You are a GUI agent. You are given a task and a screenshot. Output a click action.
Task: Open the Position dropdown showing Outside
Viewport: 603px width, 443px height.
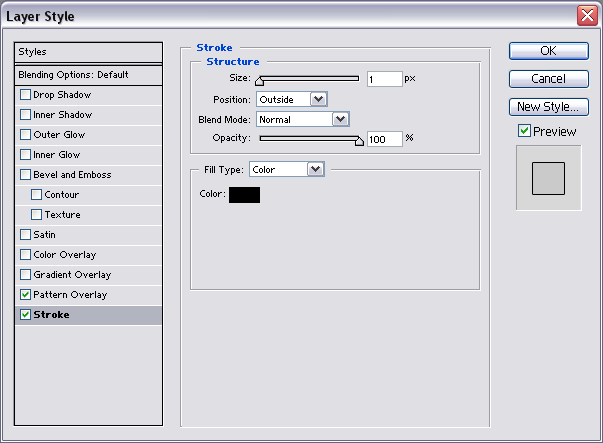coord(292,99)
